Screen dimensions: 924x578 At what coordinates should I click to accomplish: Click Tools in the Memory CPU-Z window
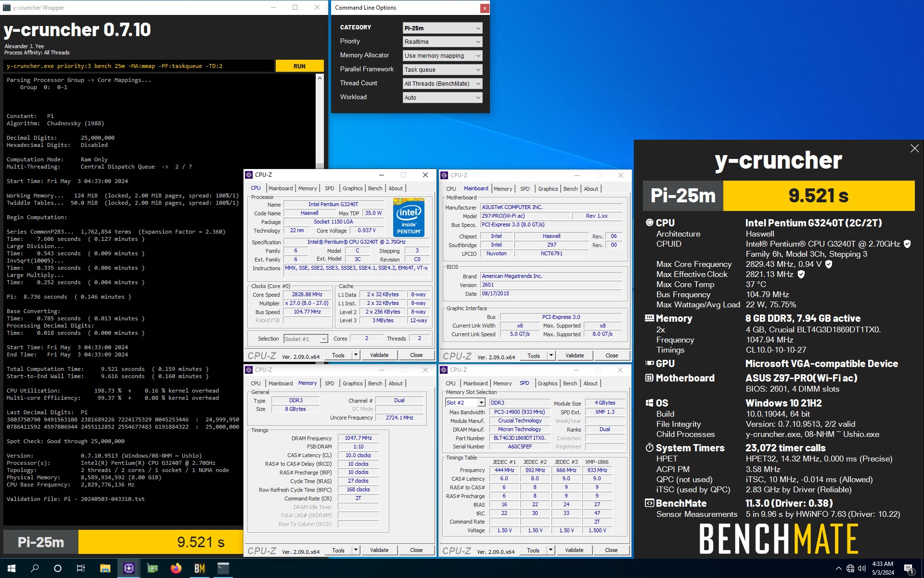point(338,550)
